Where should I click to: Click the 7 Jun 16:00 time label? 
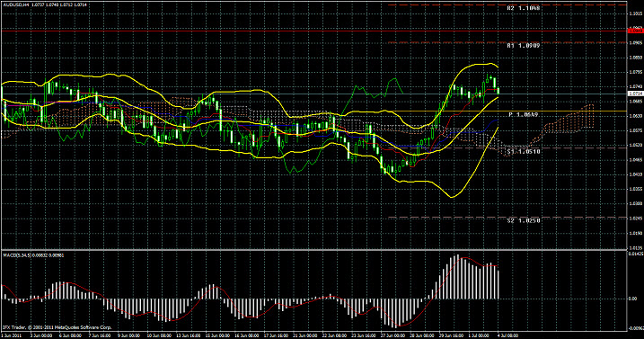click(101, 335)
